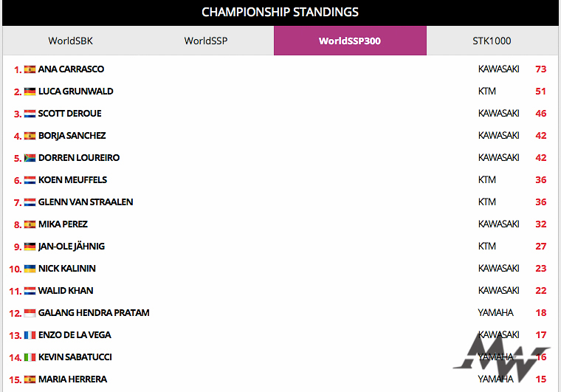Open rider Ana Carrasco's name link
561x392 pixels.
click(x=71, y=69)
